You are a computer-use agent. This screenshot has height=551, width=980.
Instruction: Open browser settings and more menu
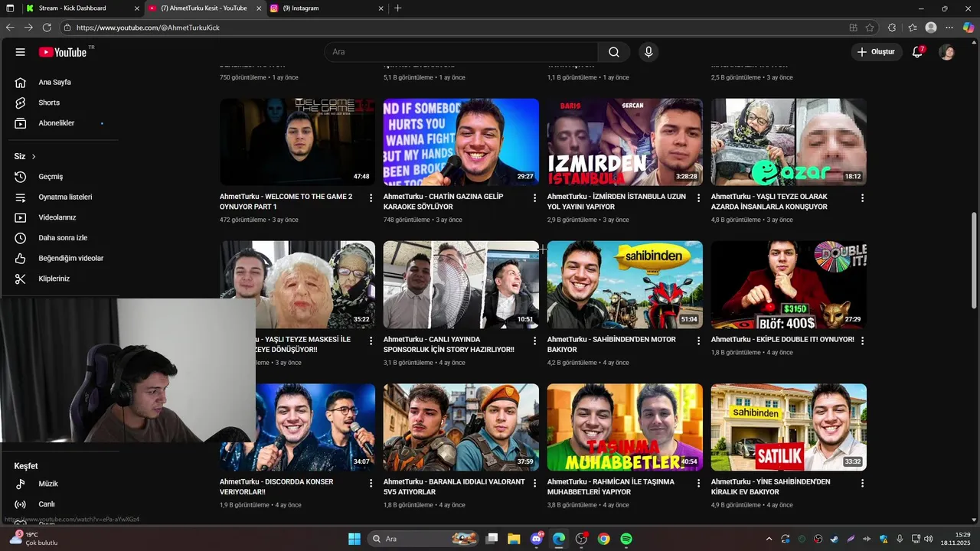click(950, 28)
